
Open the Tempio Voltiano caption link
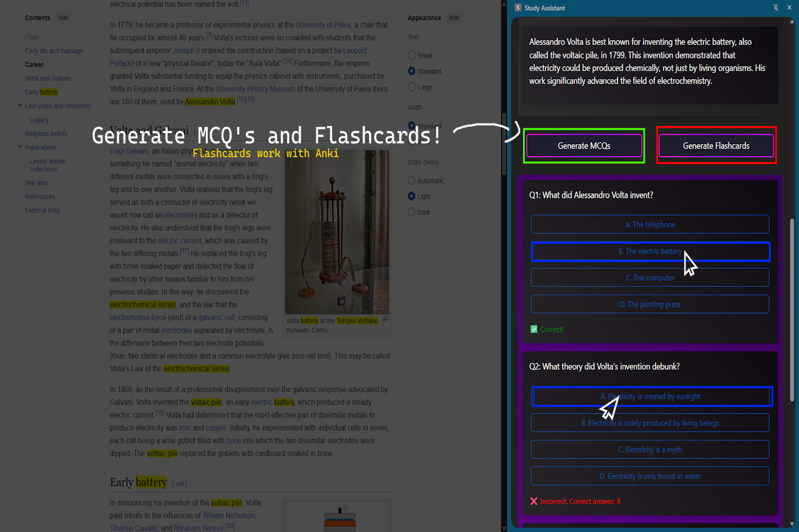click(357, 321)
